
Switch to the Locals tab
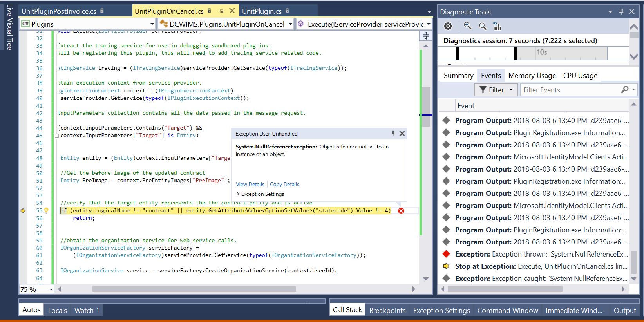coord(57,310)
